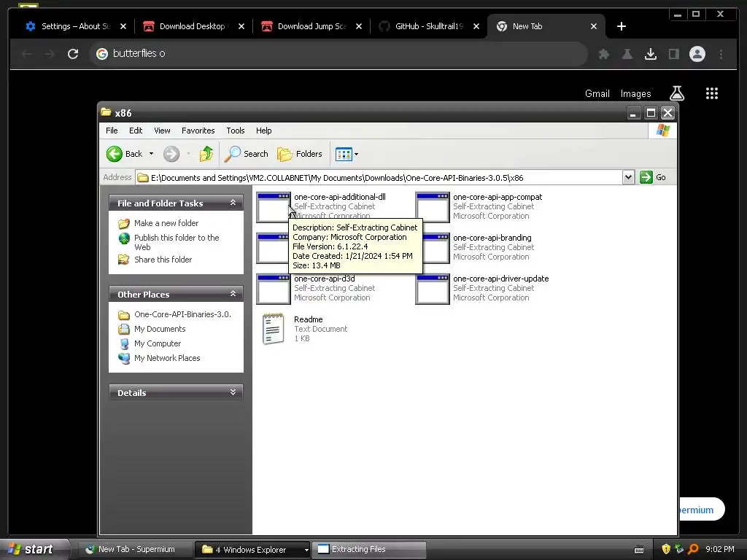Open the File menu
The width and height of the screenshot is (747, 560).
tap(112, 131)
